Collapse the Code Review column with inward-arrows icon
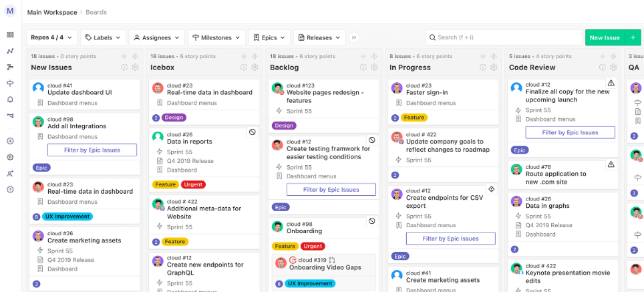This screenshot has height=292, width=644. click(602, 56)
